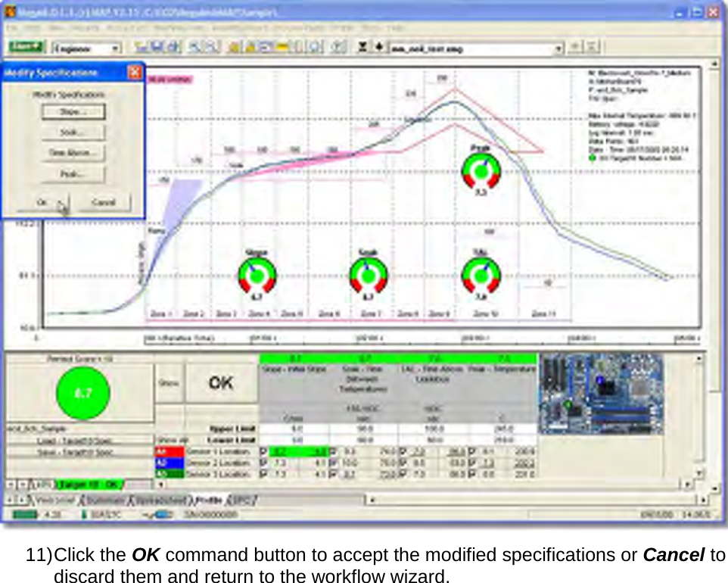Click the large green 8.7 score circle
728x583 pixels.
pyautogui.click(x=83, y=393)
